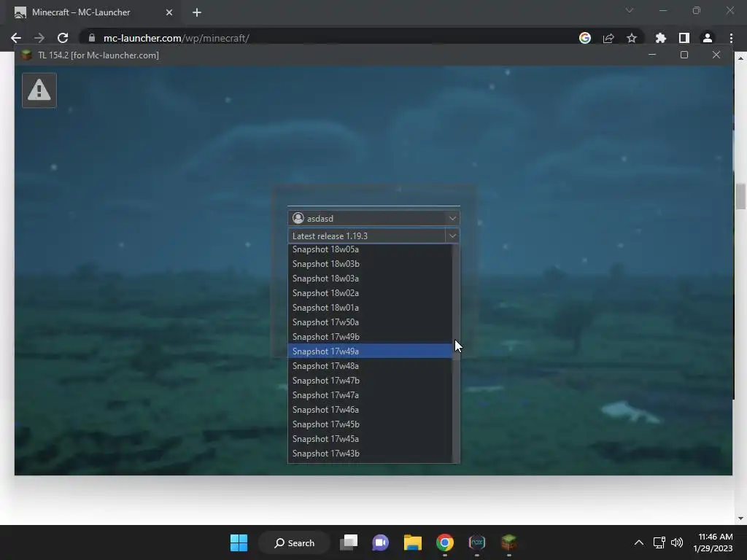747x560 pixels.
Task: Open Chrome extensions puzzle icon
Action: pos(661,38)
